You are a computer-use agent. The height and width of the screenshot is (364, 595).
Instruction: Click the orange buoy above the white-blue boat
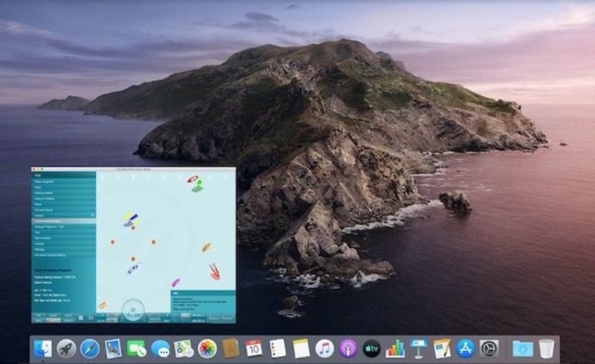click(x=133, y=259)
